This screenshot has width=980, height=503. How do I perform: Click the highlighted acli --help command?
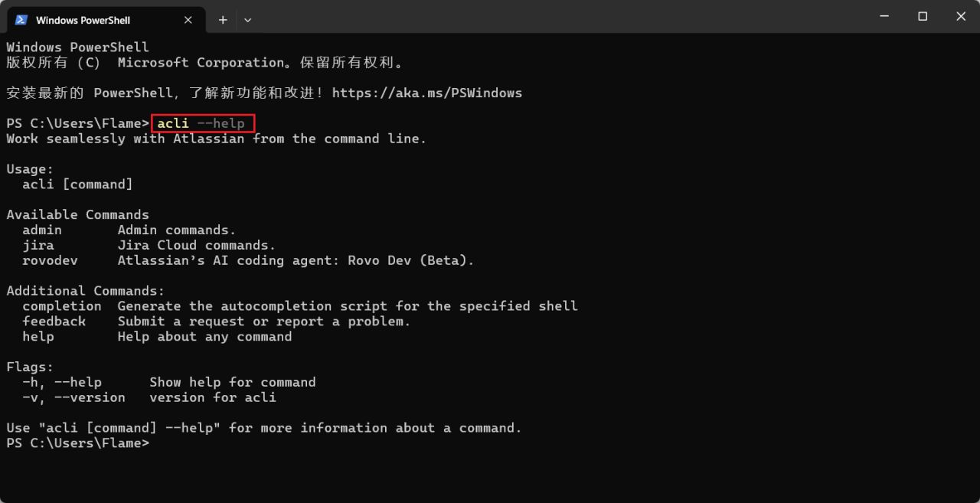(x=202, y=123)
